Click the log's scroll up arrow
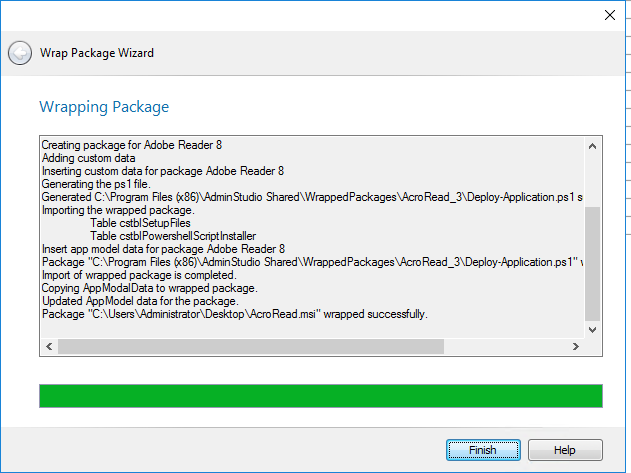The image size is (631, 473). click(592, 146)
